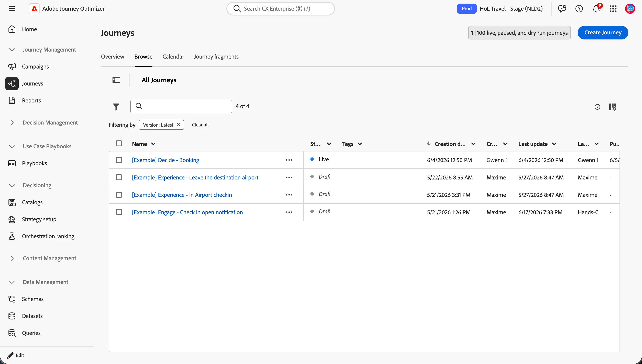Open the filter funnel icon
This screenshot has width=642, height=364.
(116, 107)
